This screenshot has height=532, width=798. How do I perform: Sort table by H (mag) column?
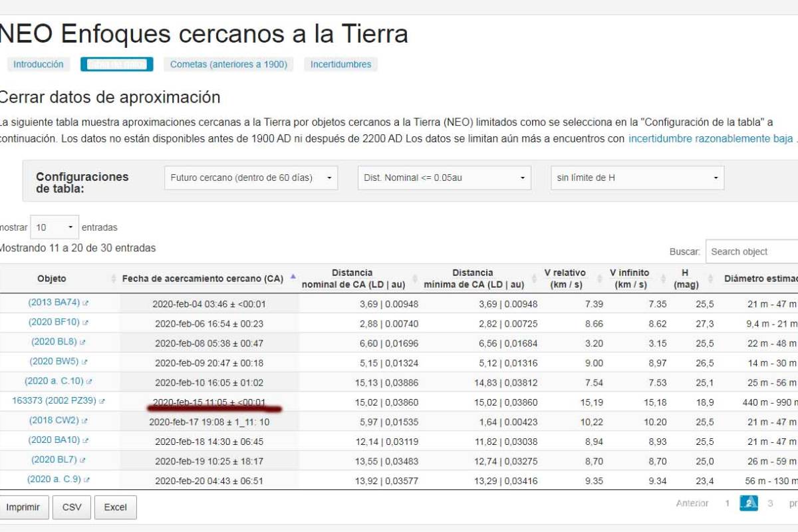pyautogui.click(x=685, y=278)
